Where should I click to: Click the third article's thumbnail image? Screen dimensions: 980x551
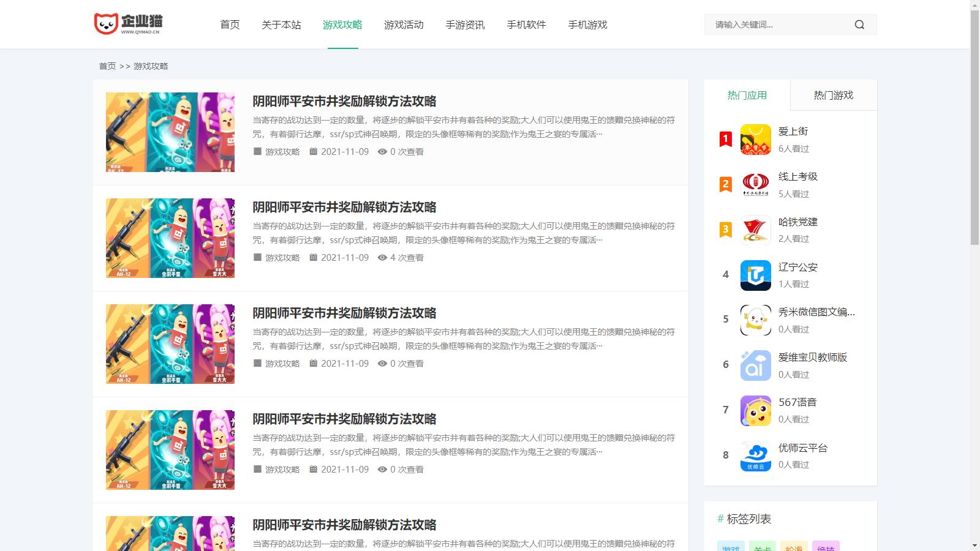click(170, 344)
